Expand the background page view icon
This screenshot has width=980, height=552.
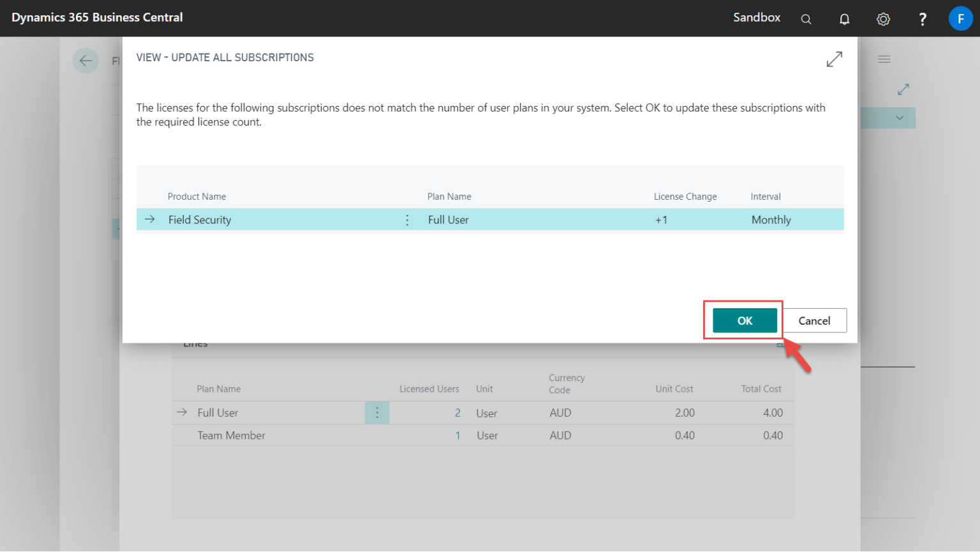[x=903, y=89]
